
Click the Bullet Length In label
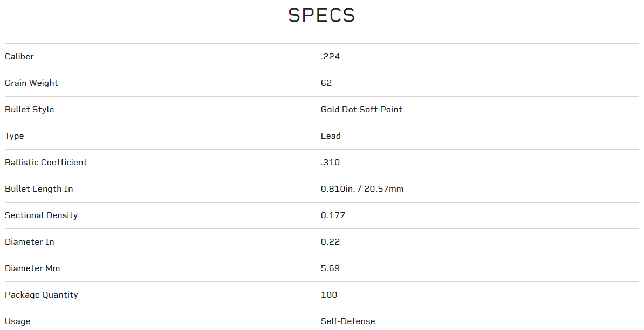pos(39,189)
